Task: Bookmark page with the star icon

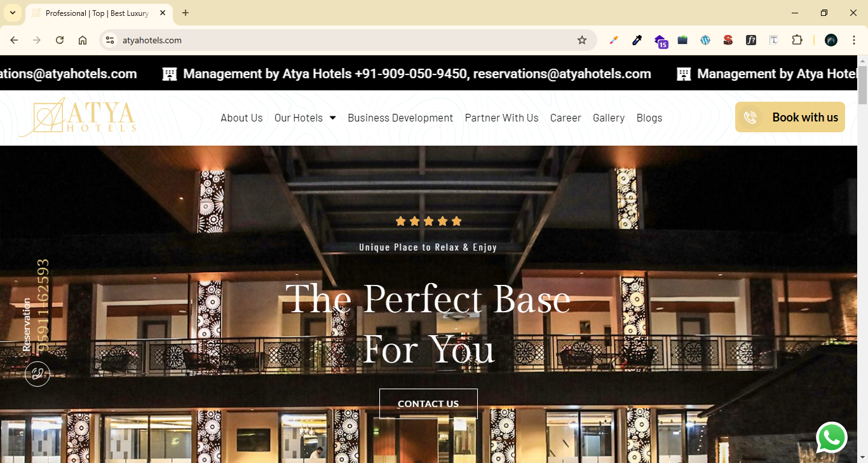Action: click(x=582, y=40)
